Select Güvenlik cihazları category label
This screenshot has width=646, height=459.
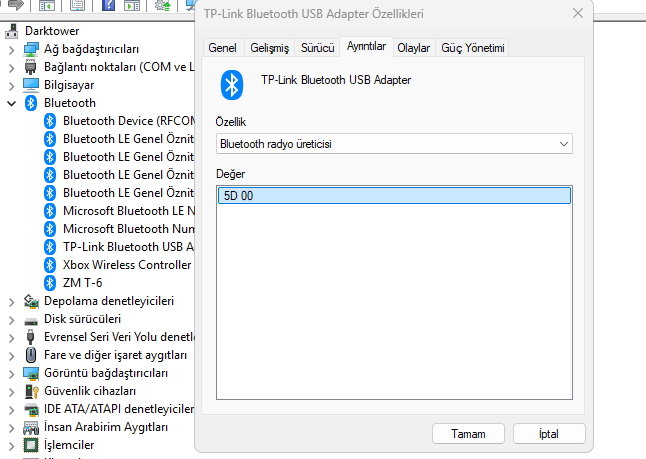click(90, 391)
